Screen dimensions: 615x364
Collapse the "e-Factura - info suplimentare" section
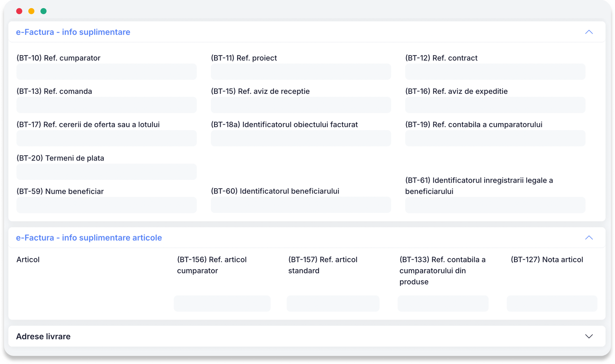(x=589, y=32)
